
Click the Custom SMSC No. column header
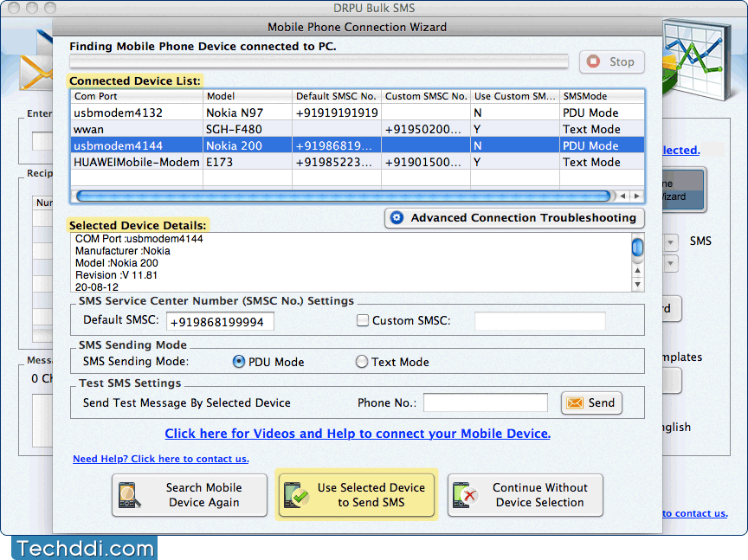(x=426, y=96)
